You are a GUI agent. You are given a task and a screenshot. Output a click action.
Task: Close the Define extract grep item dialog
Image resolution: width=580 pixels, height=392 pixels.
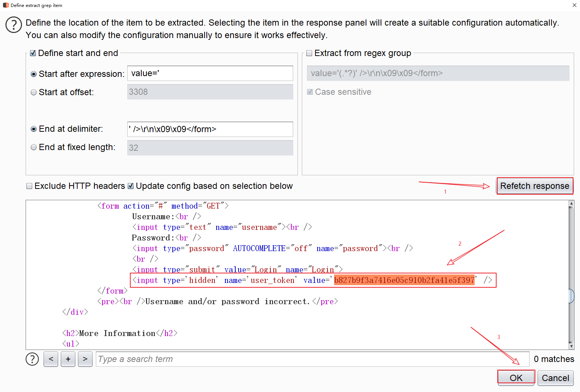point(574,5)
